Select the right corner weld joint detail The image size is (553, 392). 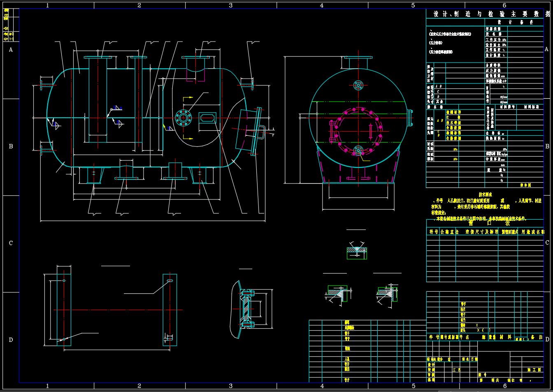click(387, 293)
